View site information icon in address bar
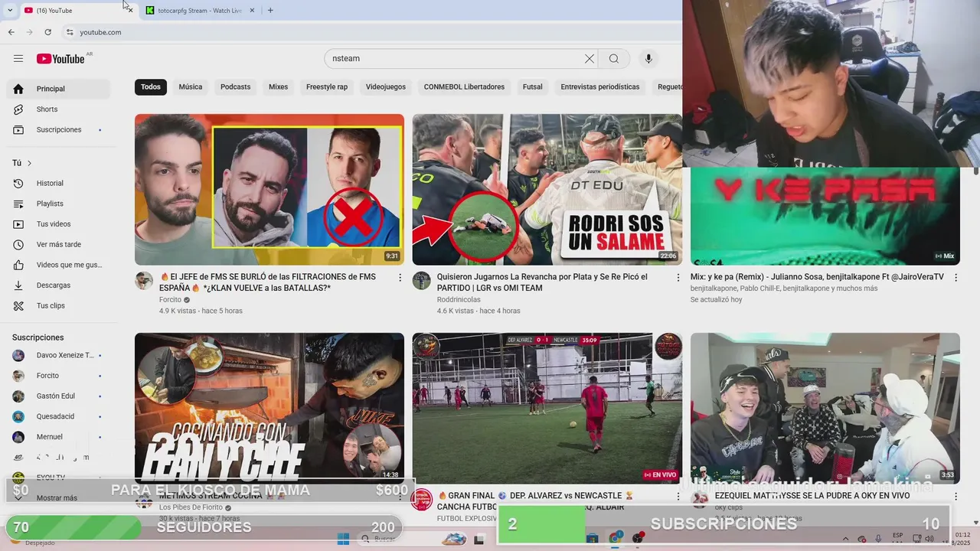980x551 pixels. (70, 32)
